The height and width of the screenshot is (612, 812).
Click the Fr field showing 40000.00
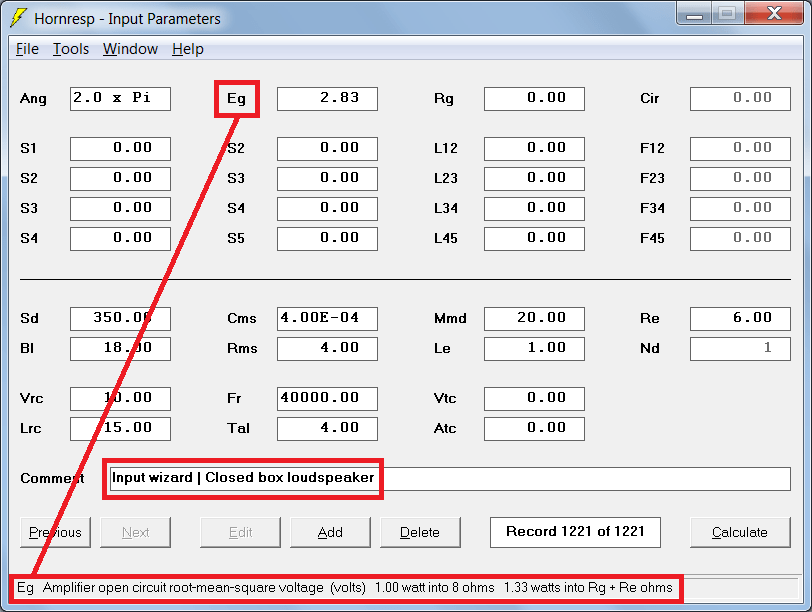pyautogui.click(x=327, y=399)
